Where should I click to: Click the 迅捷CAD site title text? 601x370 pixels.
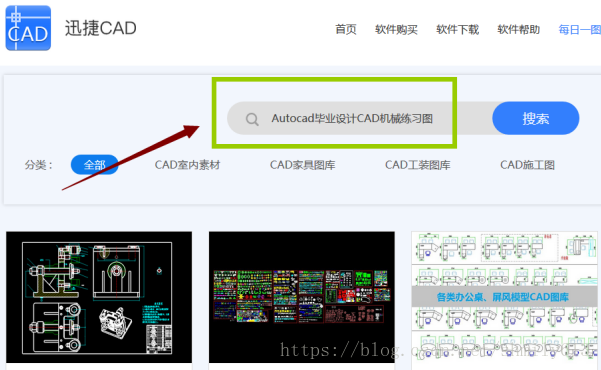100,28
